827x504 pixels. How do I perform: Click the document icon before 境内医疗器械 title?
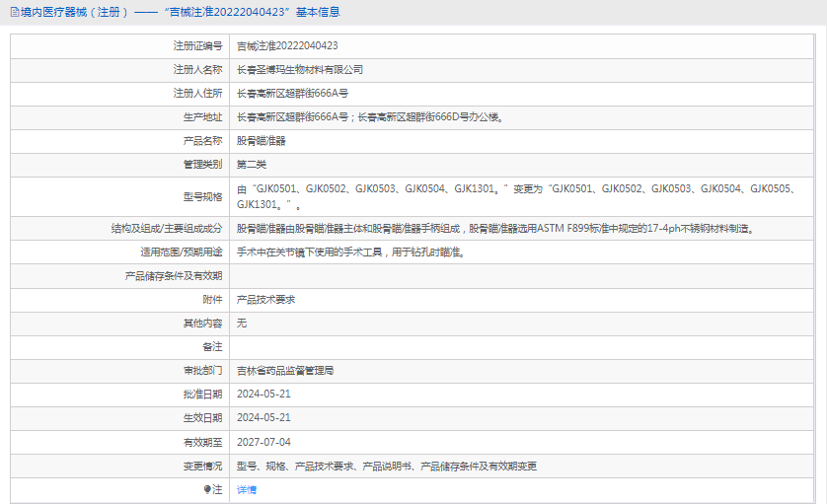coord(15,12)
